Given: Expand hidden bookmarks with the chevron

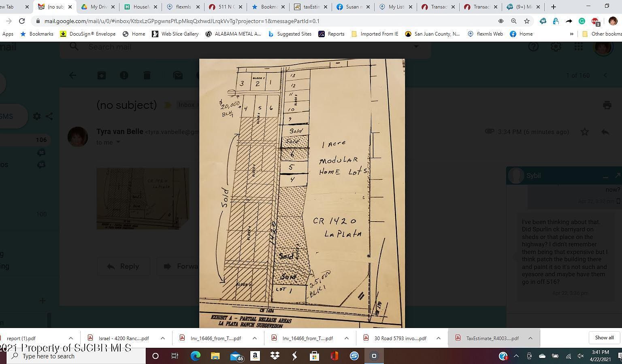Looking at the screenshot, I should tap(571, 34).
